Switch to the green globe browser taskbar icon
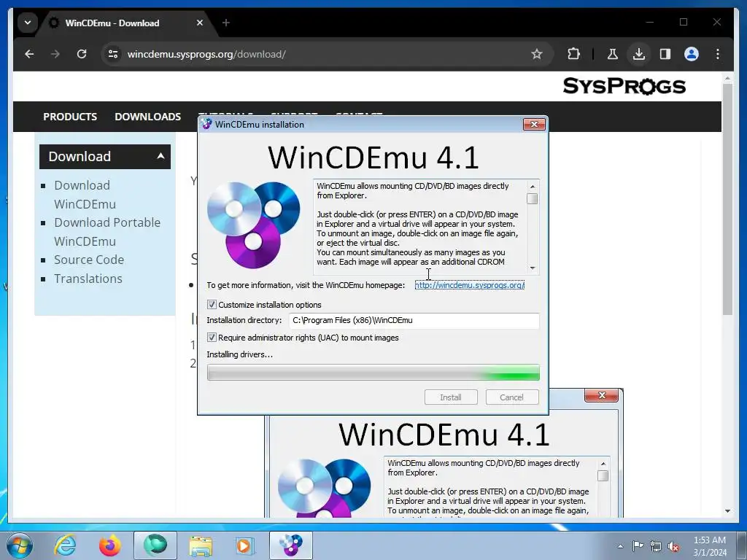This screenshot has height=560, width=747. 155,545
